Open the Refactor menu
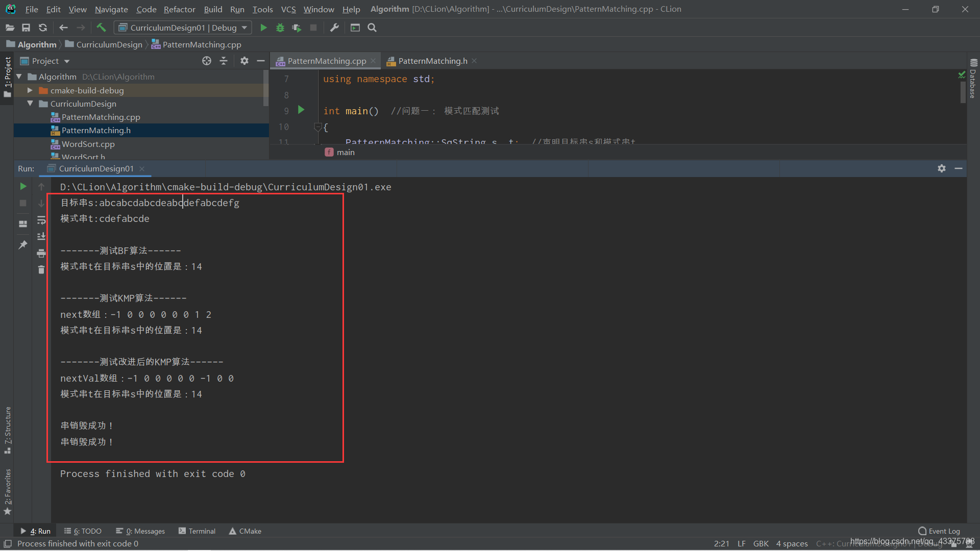The width and height of the screenshot is (980, 551). coord(179,9)
